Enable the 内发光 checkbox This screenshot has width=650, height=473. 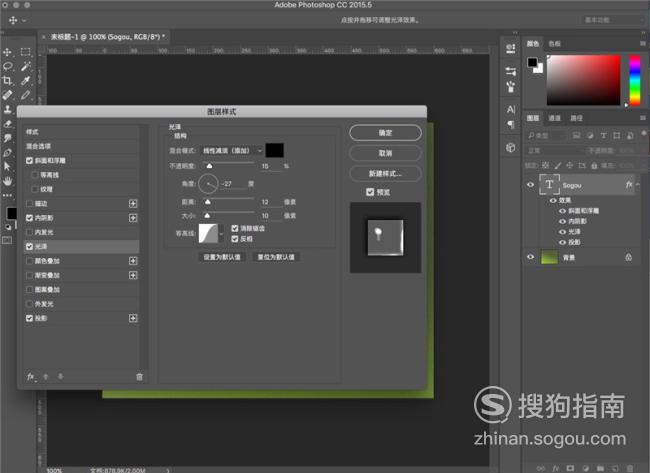click(29, 232)
